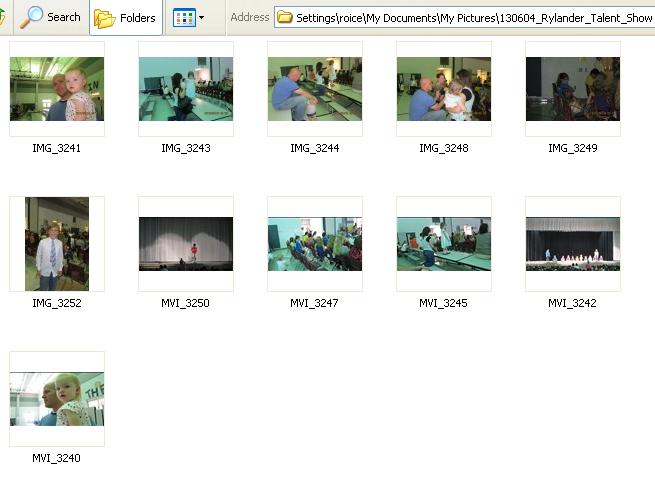This screenshot has width=655, height=490.
Task: Expand the Views dropdown arrow
Action: (x=202, y=18)
